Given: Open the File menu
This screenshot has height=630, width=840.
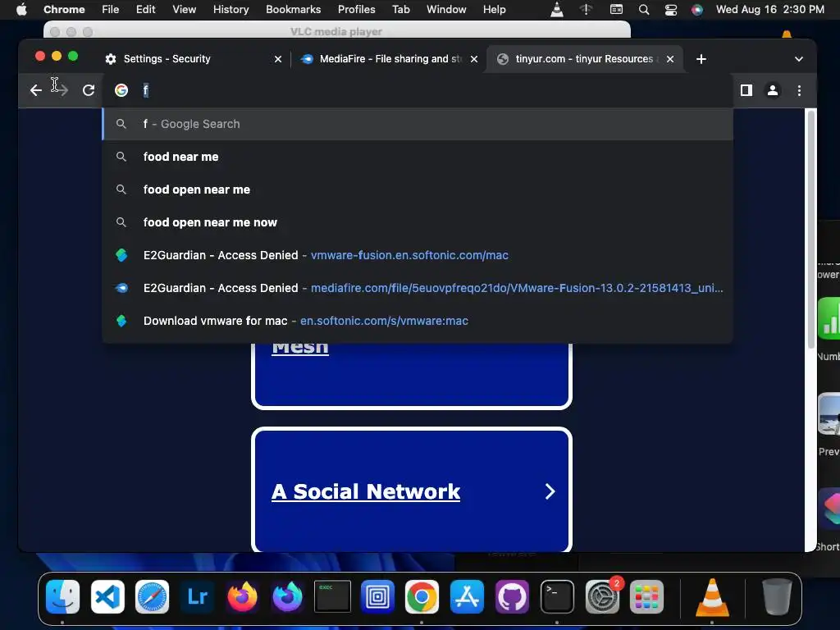Looking at the screenshot, I should [x=111, y=9].
